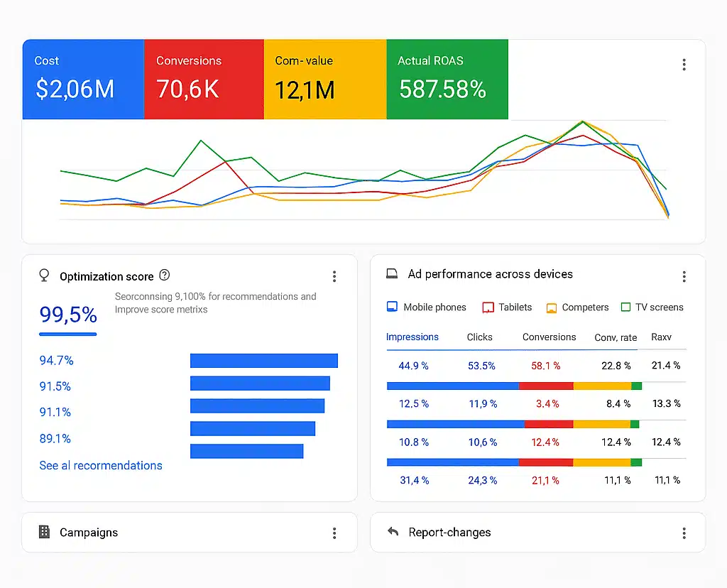This screenshot has height=588, width=727.
Task: Click the laptop icon beside Ad performance
Action: pos(392,274)
